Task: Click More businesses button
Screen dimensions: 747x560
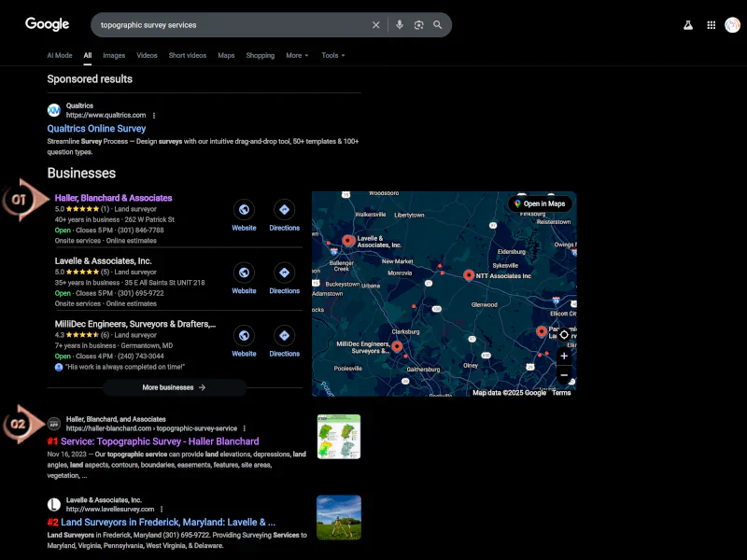Action: pyautogui.click(x=174, y=387)
